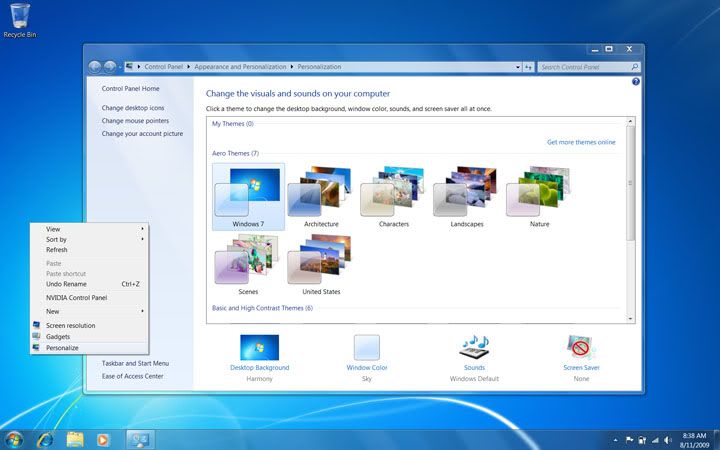Screen dimensions: 720x450
Task: Click the themes list scroll down arrow
Action: click(630, 319)
